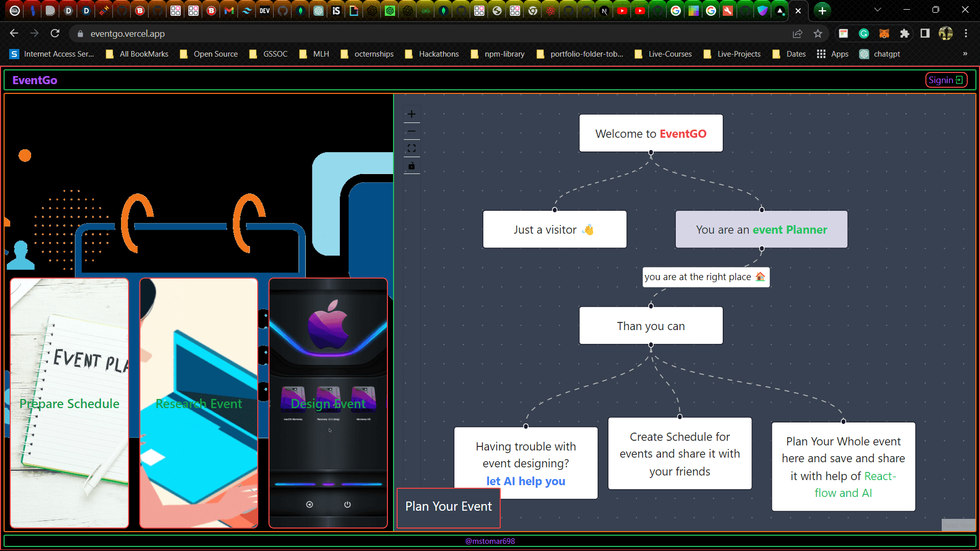This screenshot has height=551, width=980.
Task: Click the EventGo logo text
Action: click(35, 80)
